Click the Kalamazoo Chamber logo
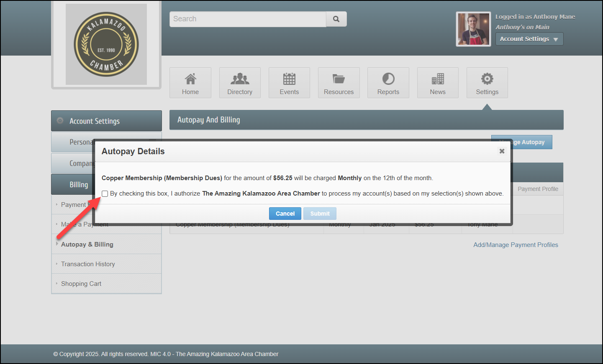The width and height of the screenshot is (603, 364). click(x=106, y=44)
